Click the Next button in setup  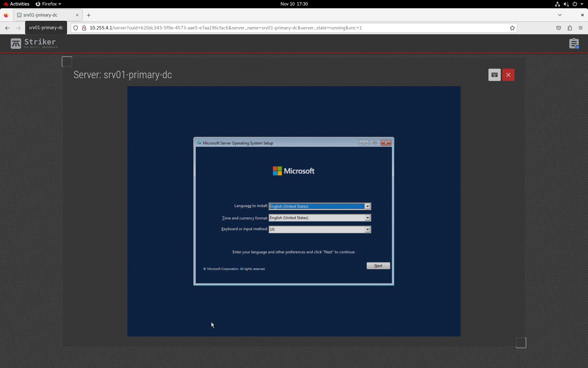tap(378, 266)
